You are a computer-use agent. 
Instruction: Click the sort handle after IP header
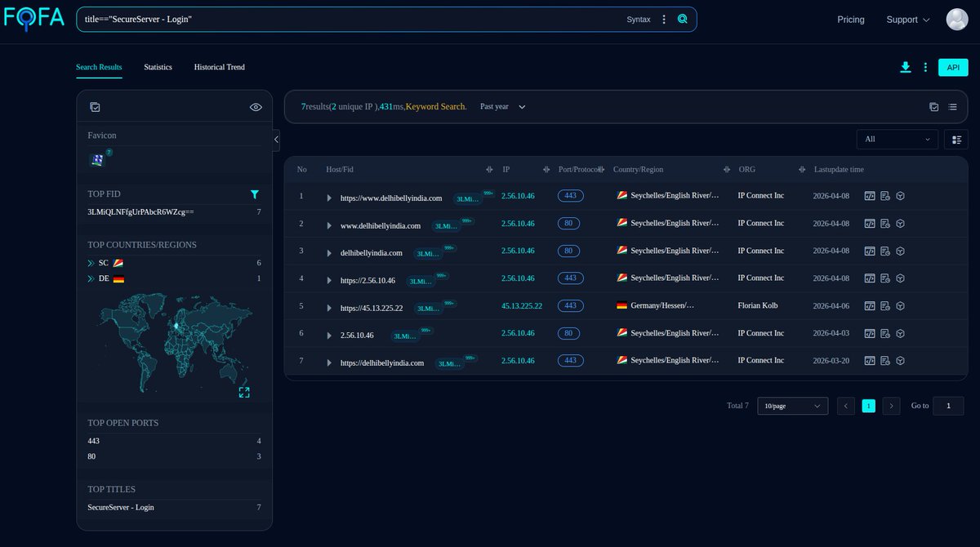546,170
